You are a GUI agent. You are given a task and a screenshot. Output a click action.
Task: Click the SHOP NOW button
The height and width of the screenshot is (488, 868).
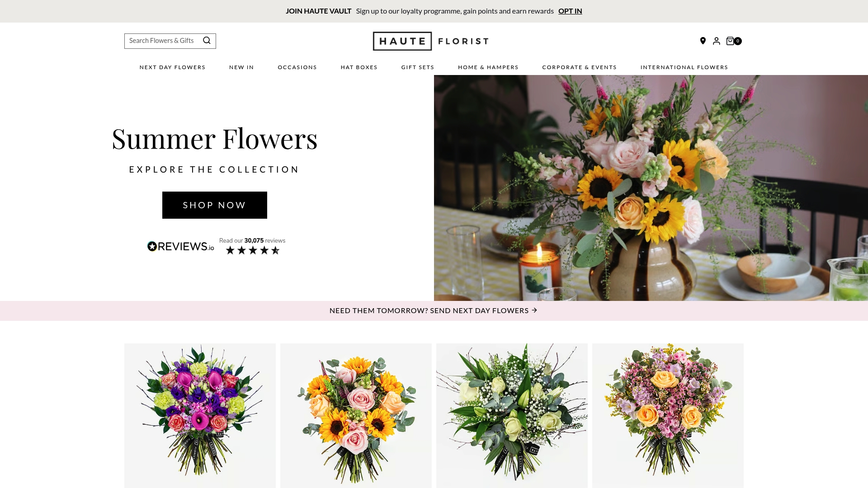tap(215, 205)
